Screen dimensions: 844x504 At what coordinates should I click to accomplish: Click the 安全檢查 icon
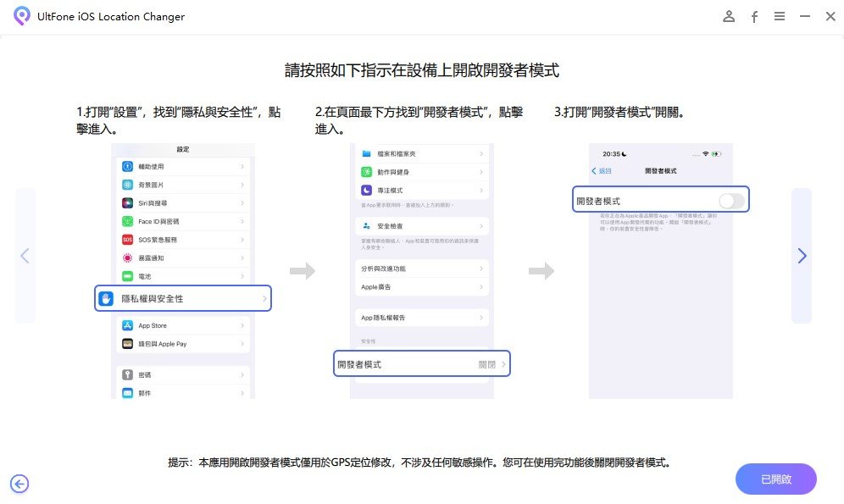369,225
